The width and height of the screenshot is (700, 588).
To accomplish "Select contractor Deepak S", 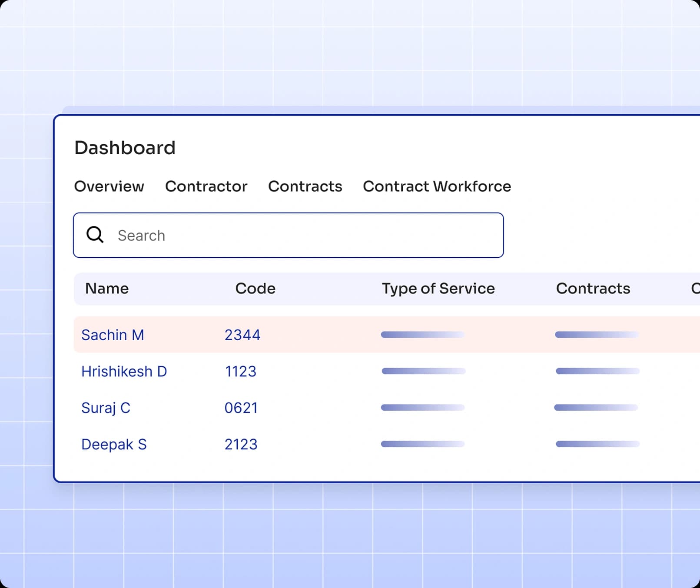I will point(114,444).
